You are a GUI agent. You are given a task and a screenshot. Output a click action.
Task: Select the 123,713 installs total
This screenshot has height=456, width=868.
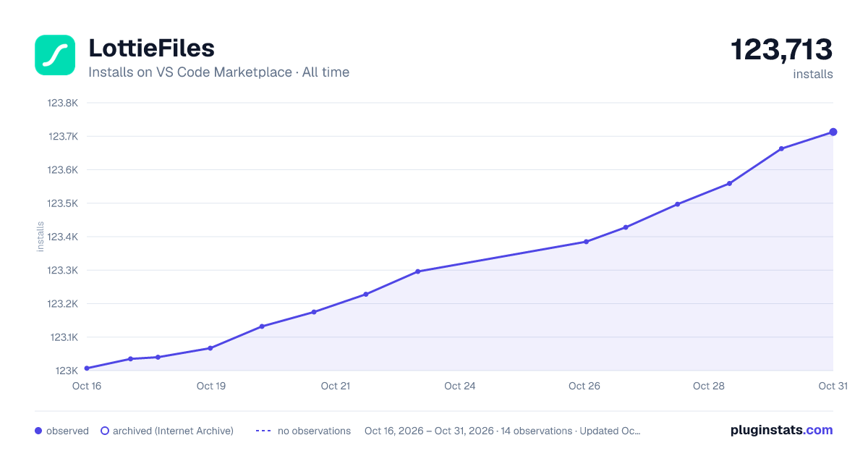tap(781, 50)
